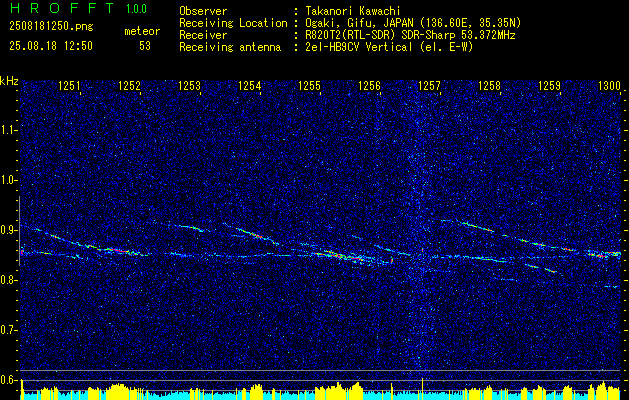Click the 1256 time marker

[x=369, y=85]
